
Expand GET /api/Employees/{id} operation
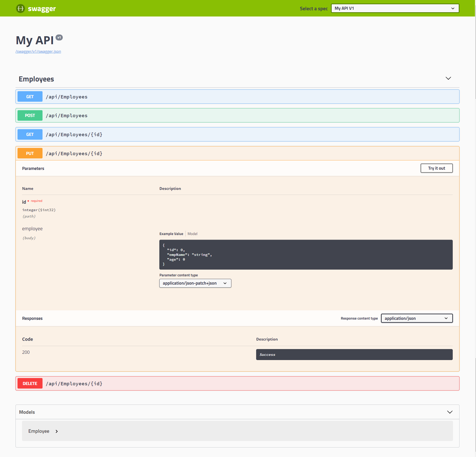pos(237,134)
